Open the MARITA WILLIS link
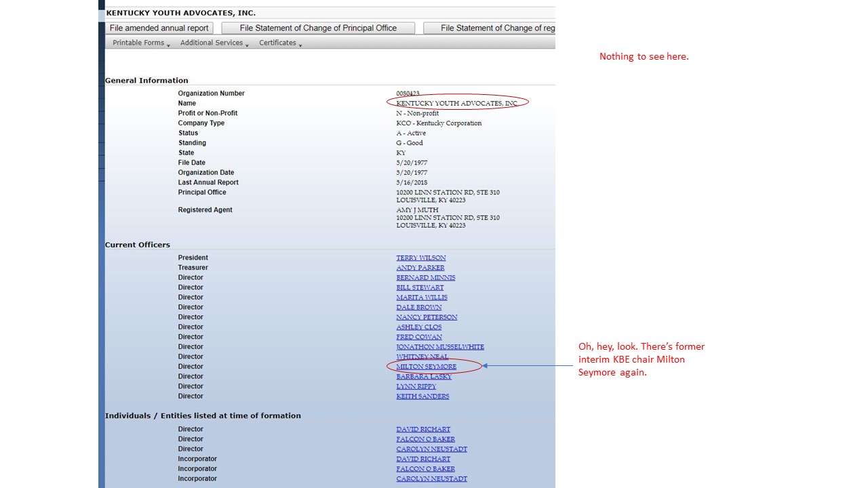868x488 pixels. tap(422, 298)
